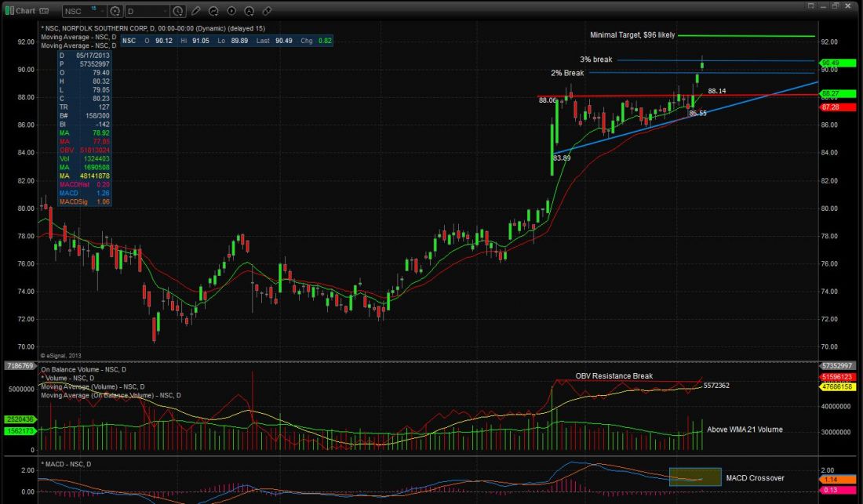Viewport: 863px width, 504px height.
Task: Click the Chart window title
Action: coord(25,11)
